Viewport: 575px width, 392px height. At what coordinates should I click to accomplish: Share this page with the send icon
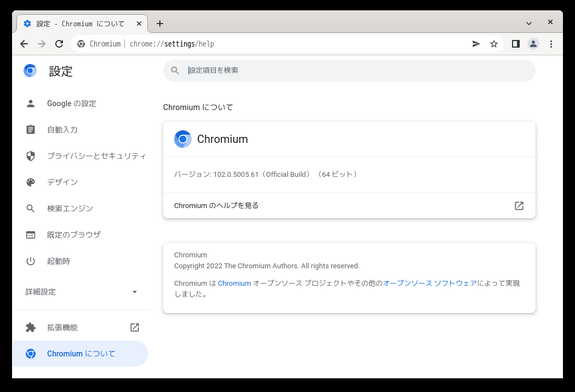476,44
